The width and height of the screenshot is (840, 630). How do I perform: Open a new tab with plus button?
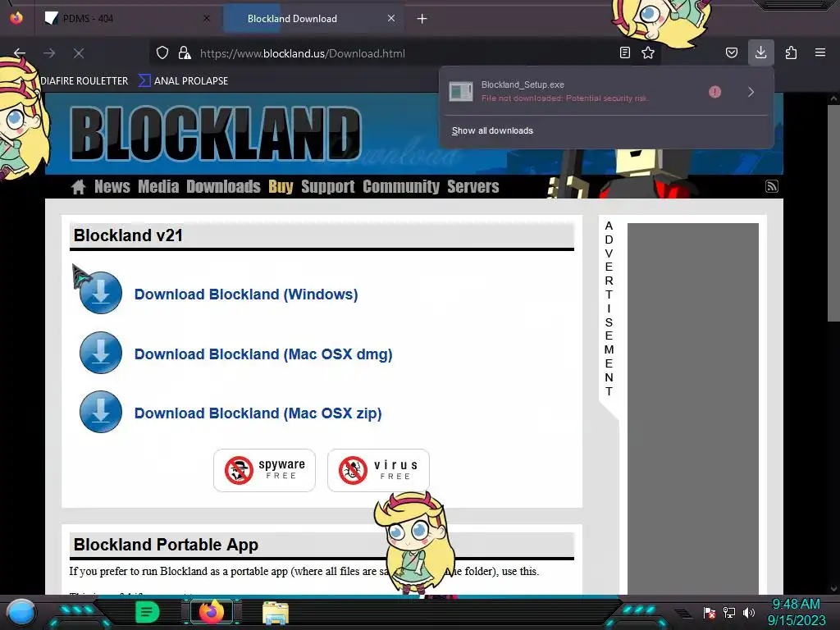[422, 19]
